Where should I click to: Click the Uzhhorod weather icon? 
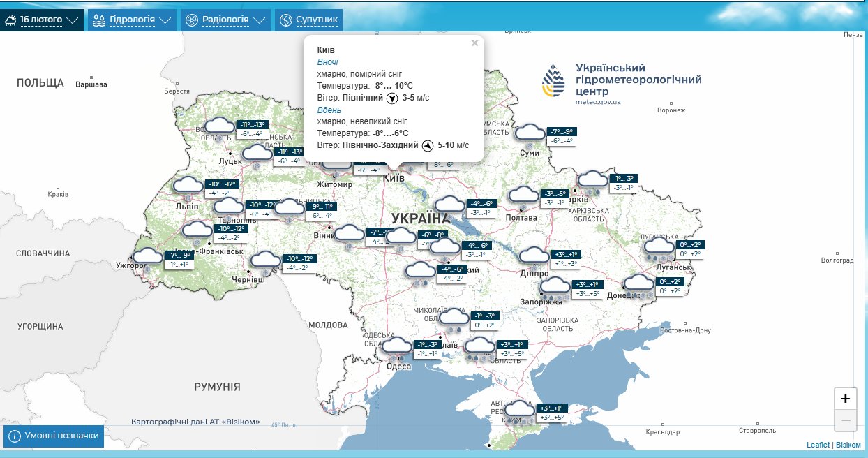[147, 258]
